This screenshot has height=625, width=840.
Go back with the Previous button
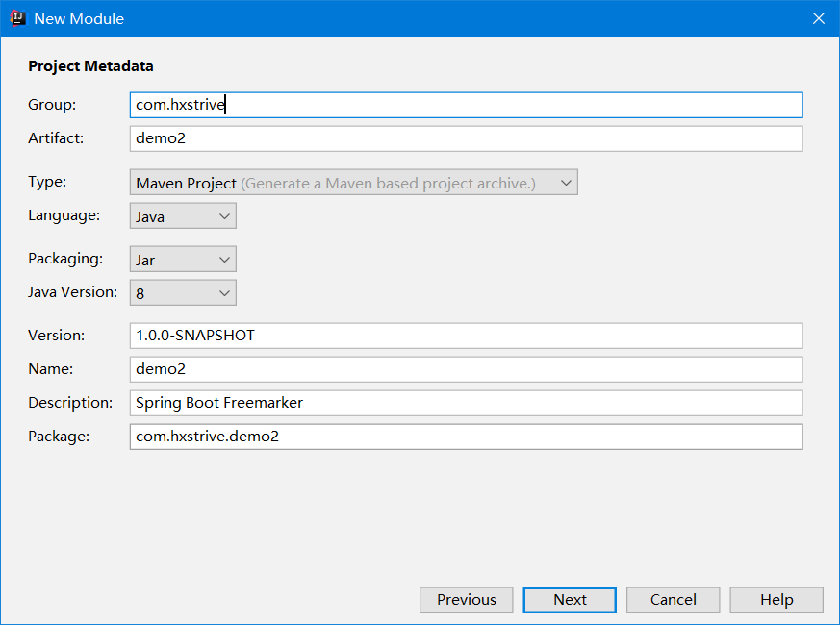[x=467, y=600]
